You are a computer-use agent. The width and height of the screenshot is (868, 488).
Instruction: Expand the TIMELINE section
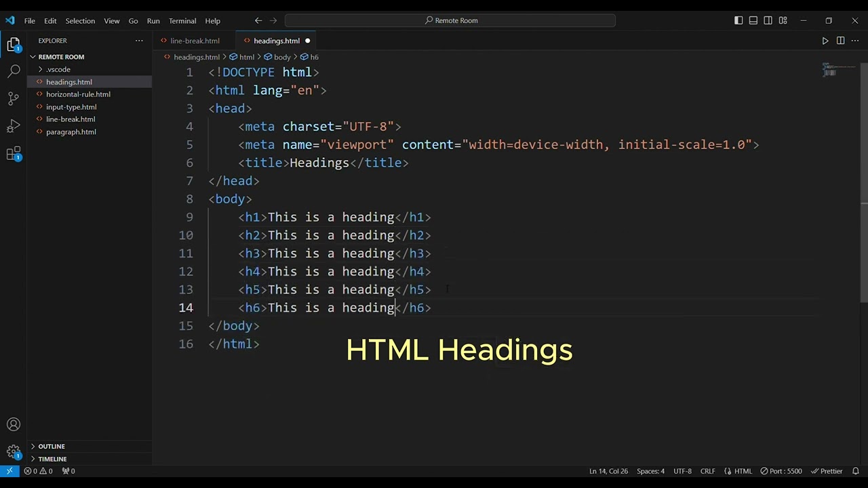[x=90, y=459]
